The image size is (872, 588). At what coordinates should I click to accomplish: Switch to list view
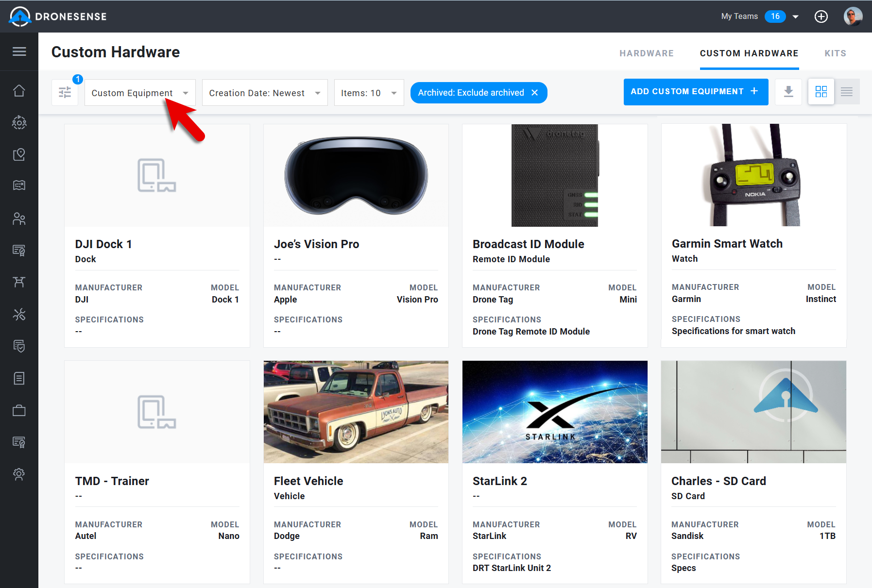click(847, 92)
